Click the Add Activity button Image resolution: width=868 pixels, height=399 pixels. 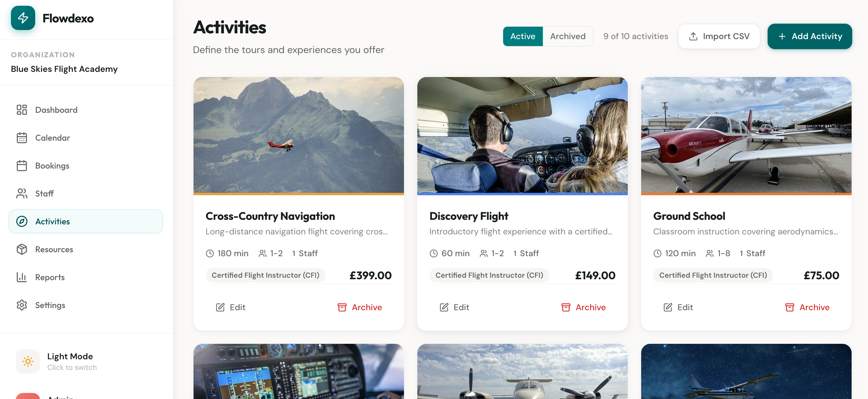[x=809, y=36]
